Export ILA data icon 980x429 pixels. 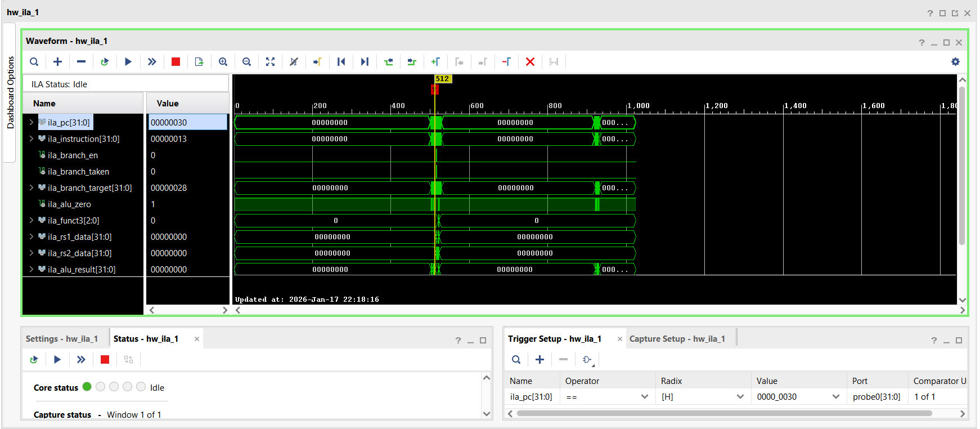tap(199, 62)
